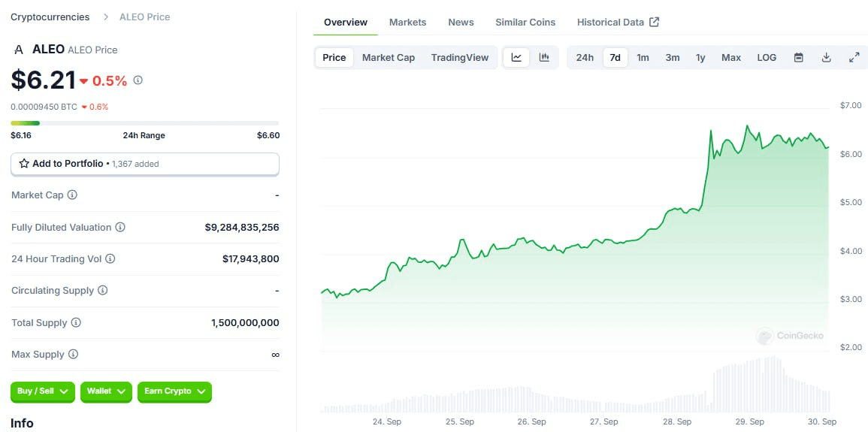Image resolution: width=868 pixels, height=432 pixels.
Task: Click the Max Supply info icon
Action: pos(73,354)
